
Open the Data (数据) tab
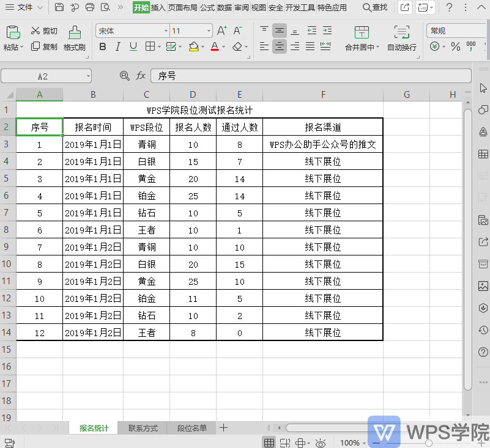(225, 7)
